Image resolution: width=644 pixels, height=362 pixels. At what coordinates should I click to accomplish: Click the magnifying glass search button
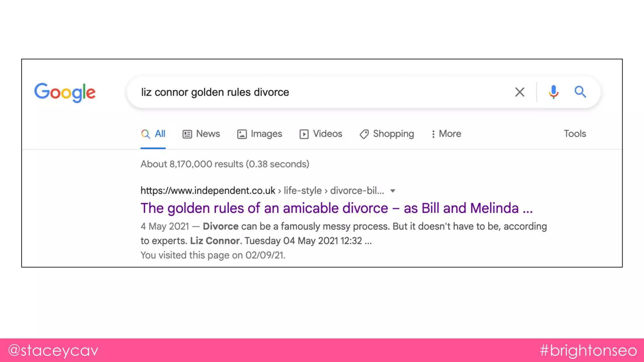pos(580,92)
